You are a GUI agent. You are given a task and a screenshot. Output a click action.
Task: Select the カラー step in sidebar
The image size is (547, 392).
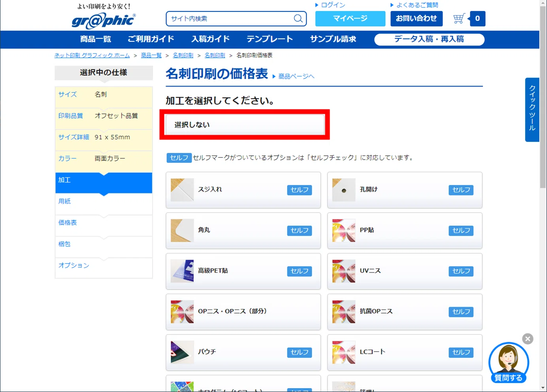tap(104, 161)
